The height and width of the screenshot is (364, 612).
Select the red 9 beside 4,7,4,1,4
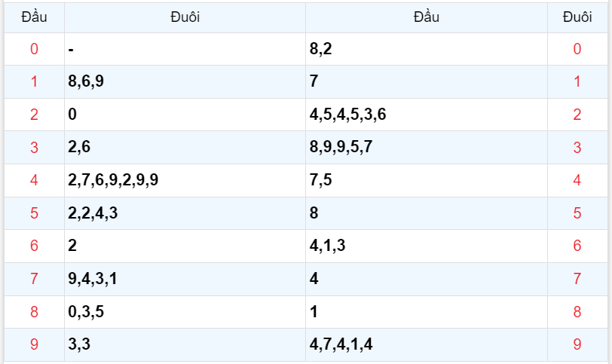tap(577, 344)
